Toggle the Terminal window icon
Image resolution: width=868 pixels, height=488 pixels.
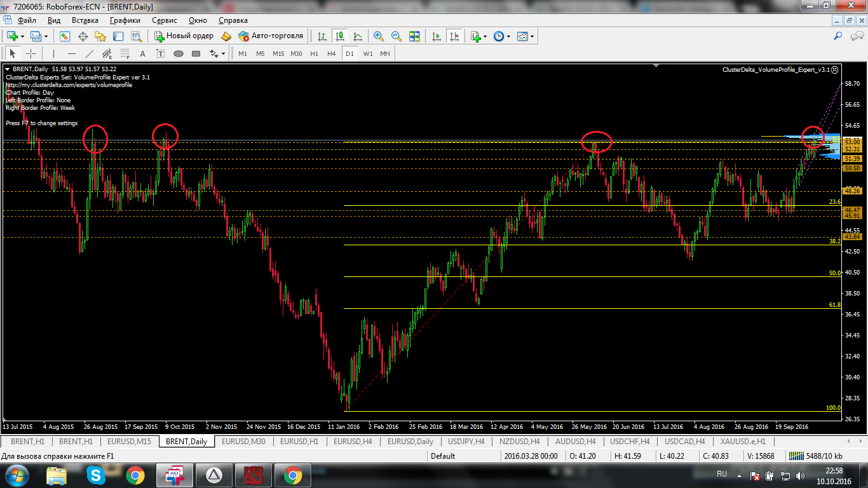click(x=118, y=36)
